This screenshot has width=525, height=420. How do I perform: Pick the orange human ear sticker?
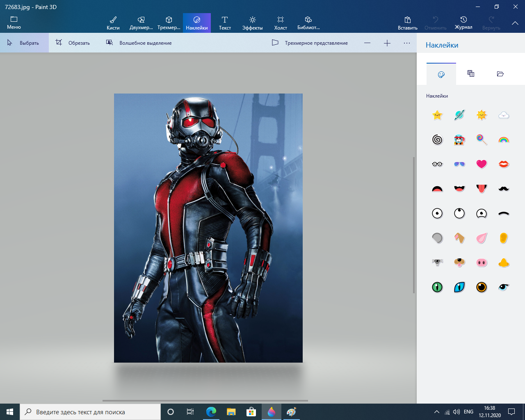[504, 238]
